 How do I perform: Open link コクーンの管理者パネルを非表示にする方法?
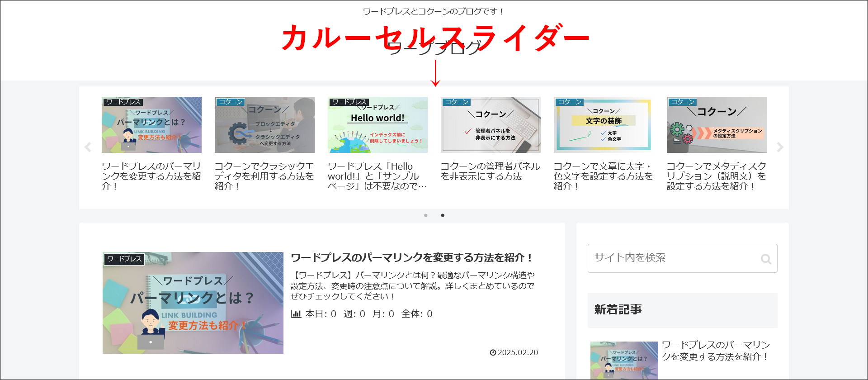[x=491, y=171]
